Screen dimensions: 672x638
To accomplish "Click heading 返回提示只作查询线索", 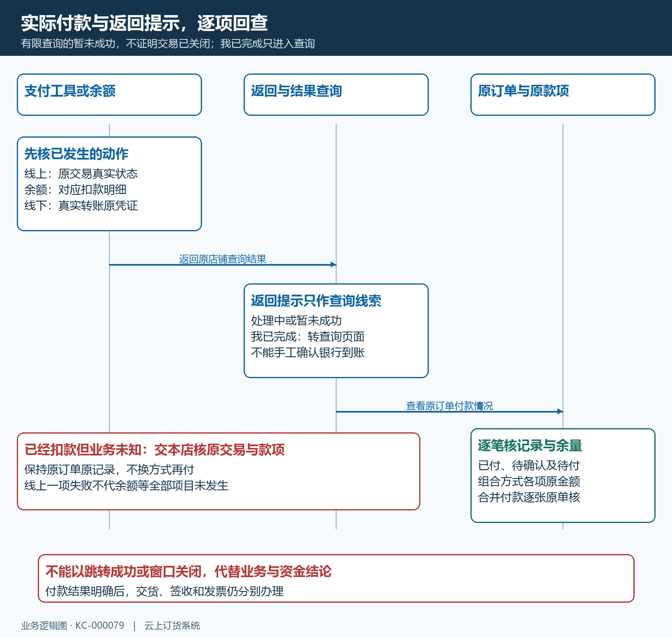I will coord(316,301).
